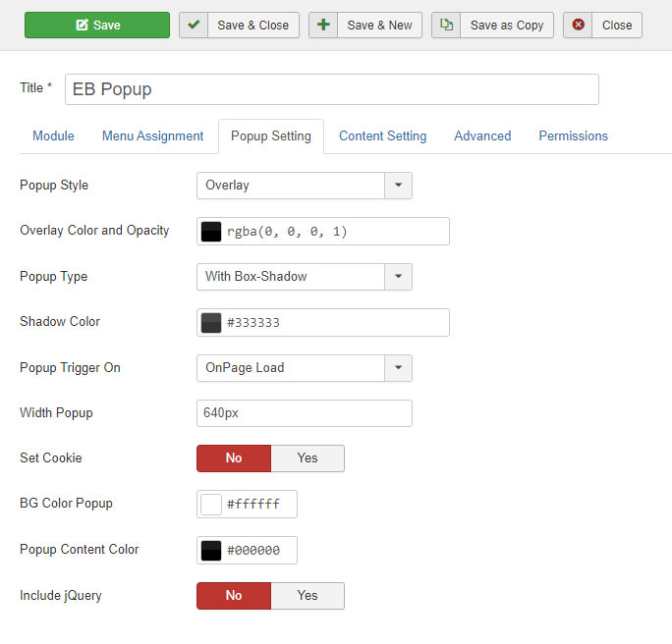Switch to the Content Setting tab

pos(383,136)
